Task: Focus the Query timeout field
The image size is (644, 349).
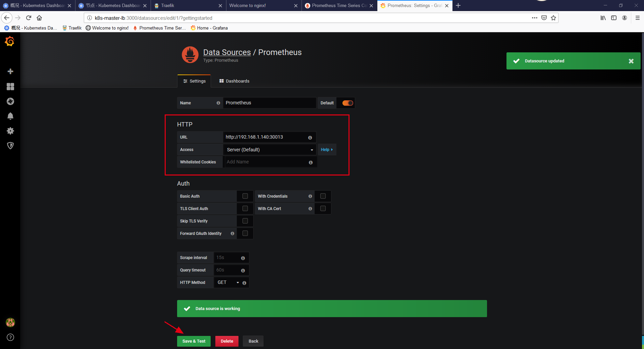Action: (231, 270)
